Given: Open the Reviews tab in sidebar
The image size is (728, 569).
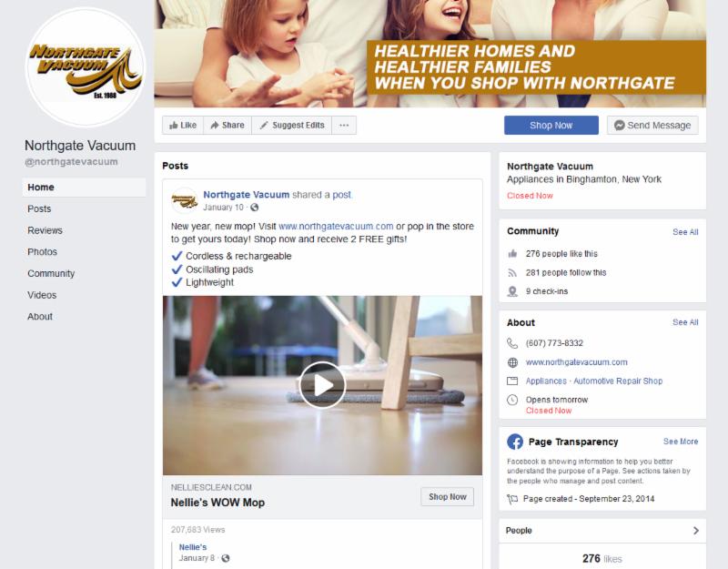Looking at the screenshot, I should point(45,230).
